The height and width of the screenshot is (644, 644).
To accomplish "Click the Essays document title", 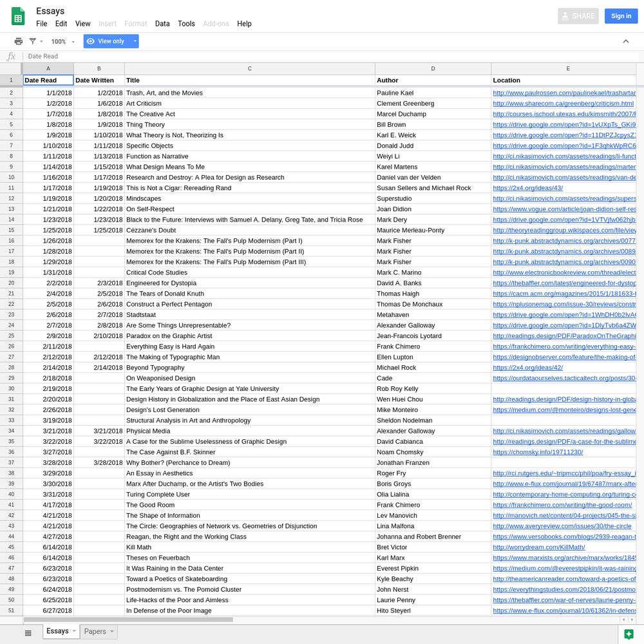I will pos(50,11).
